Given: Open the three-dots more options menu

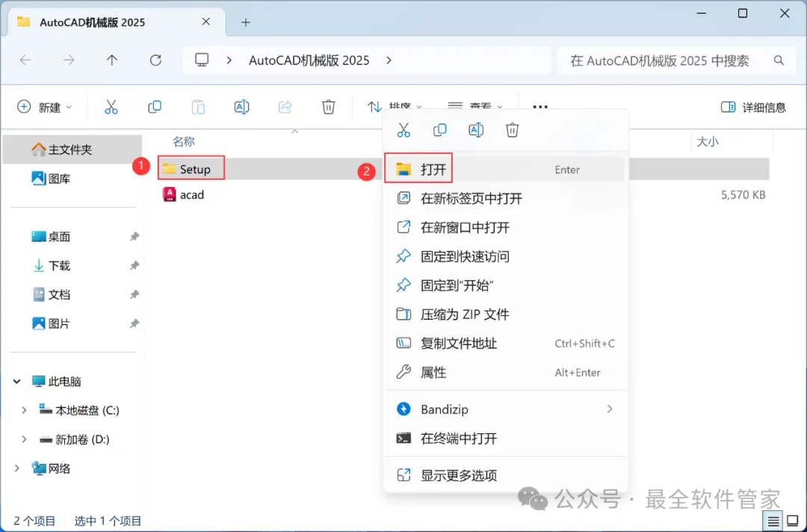Looking at the screenshot, I should click(x=540, y=107).
